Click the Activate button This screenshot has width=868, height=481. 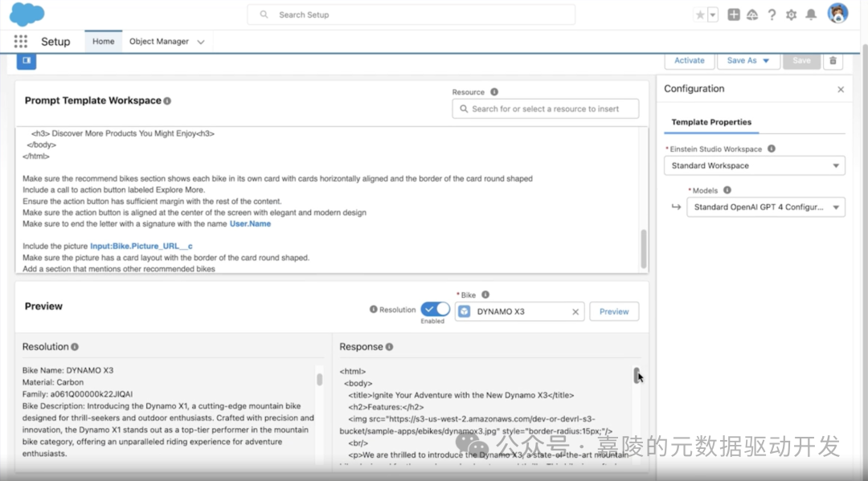pyautogui.click(x=690, y=60)
